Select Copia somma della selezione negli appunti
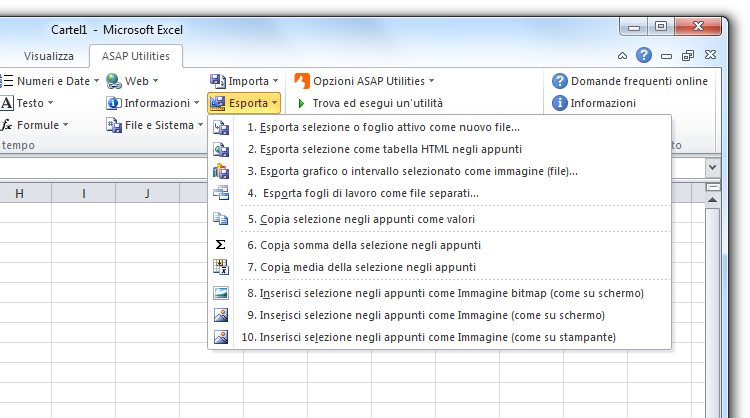The width and height of the screenshot is (750, 418). (x=440, y=245)
